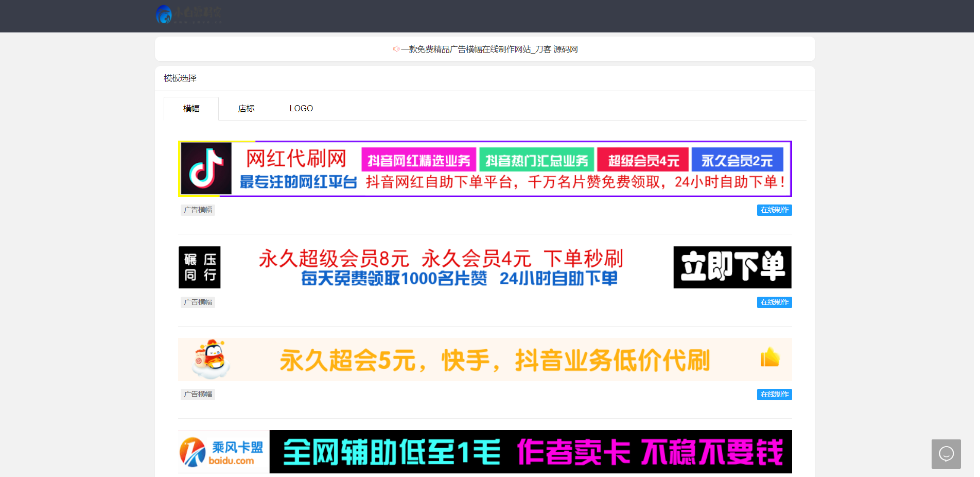Click 在线制作 for the 立即下单 banner
Screen dimensions: 980x477
click(x=774, y=302)
